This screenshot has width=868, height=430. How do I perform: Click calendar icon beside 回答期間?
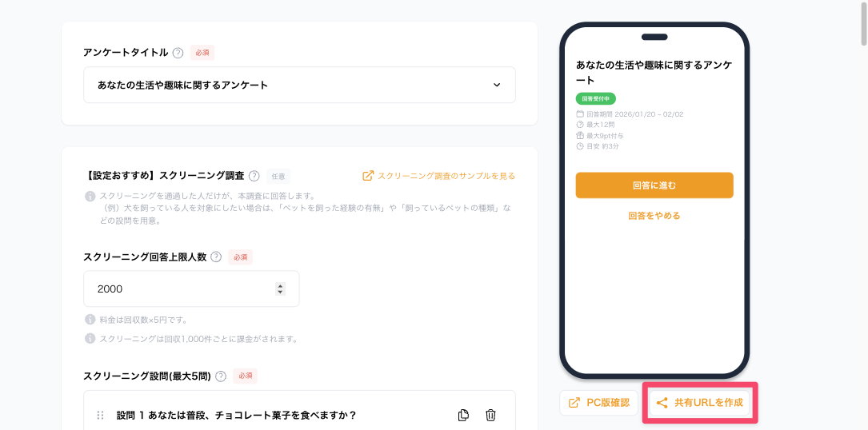[580, 114]
